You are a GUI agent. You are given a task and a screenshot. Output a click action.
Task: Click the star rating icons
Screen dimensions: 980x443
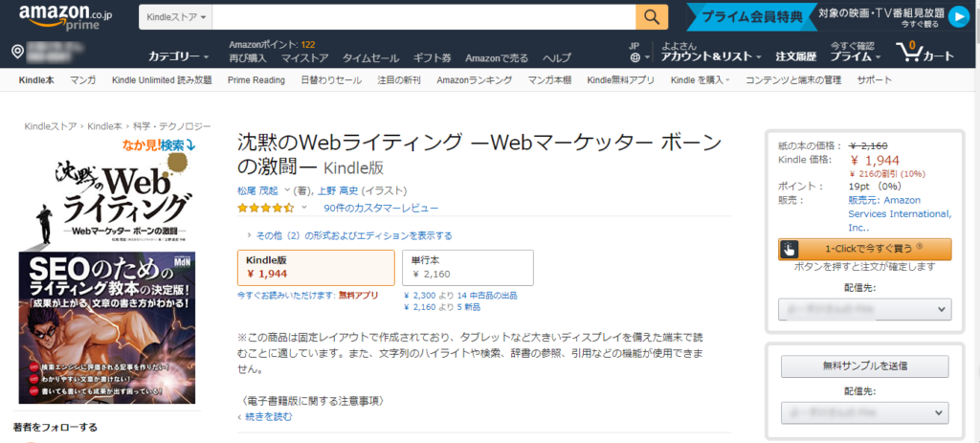pyautogui.click(x=265, y=208)
